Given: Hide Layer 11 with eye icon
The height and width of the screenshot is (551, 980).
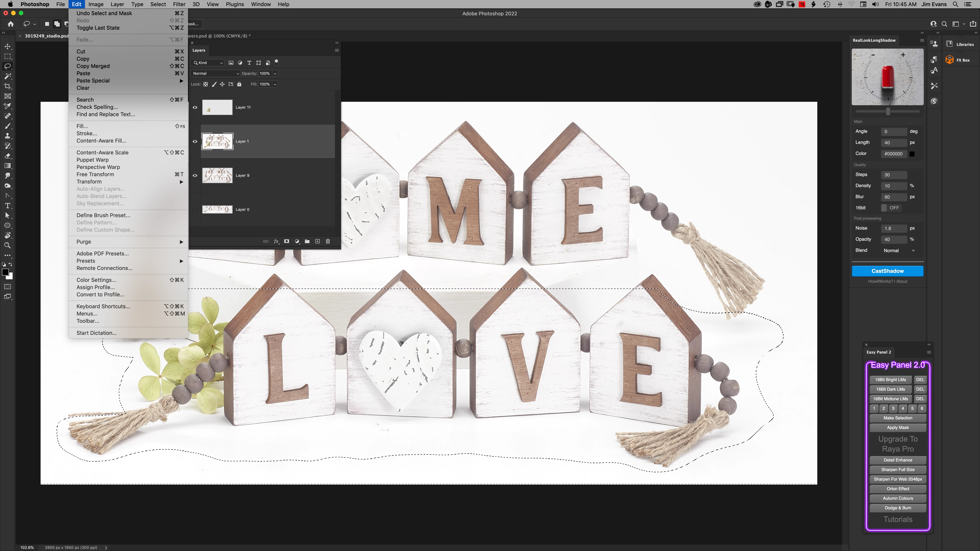Looking at the screenshot, I should [x=195, y=108].
